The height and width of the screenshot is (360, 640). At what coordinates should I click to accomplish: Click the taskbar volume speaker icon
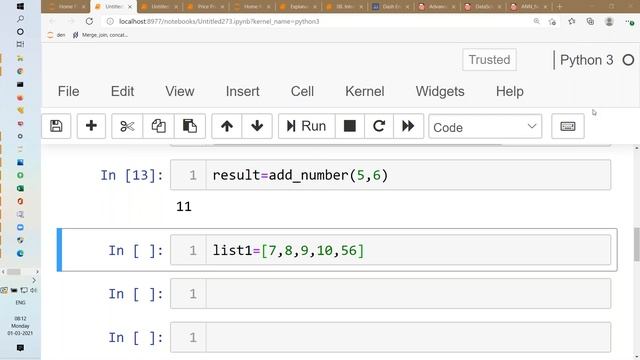(33, 291)
